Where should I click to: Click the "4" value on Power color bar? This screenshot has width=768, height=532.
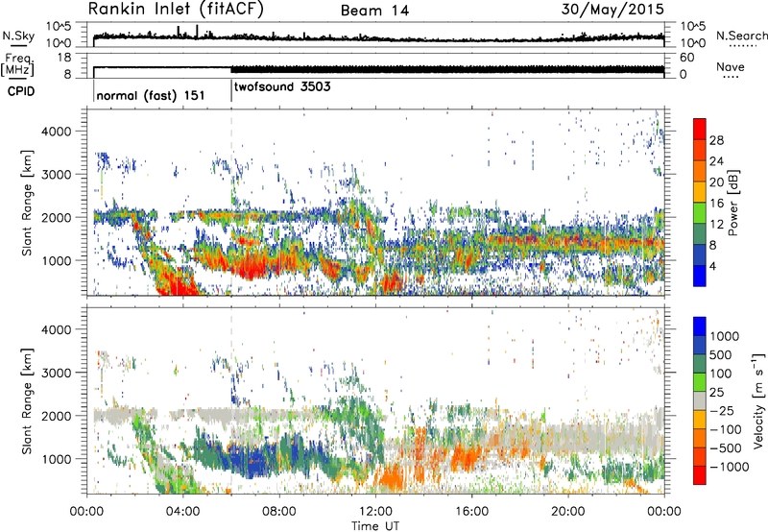(x=713, y=267)
